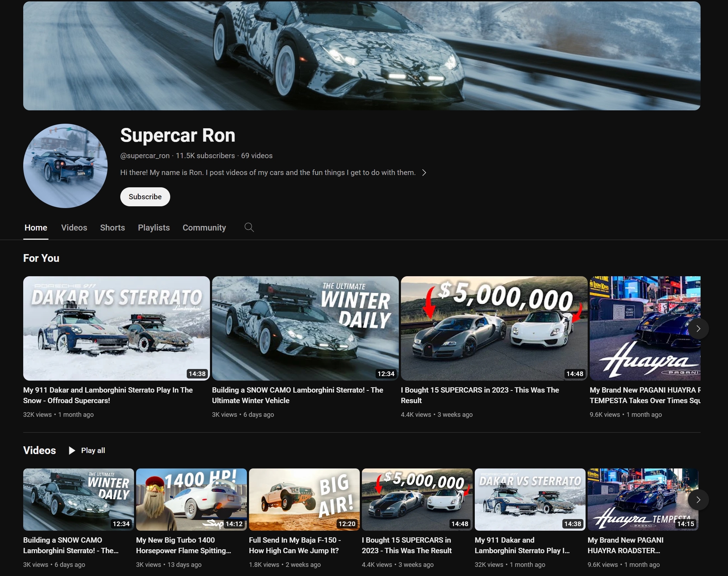The image size is (728, 576).
Task: Open Winter Daily thumbnail in Videos row
Action: coord(78,499)
